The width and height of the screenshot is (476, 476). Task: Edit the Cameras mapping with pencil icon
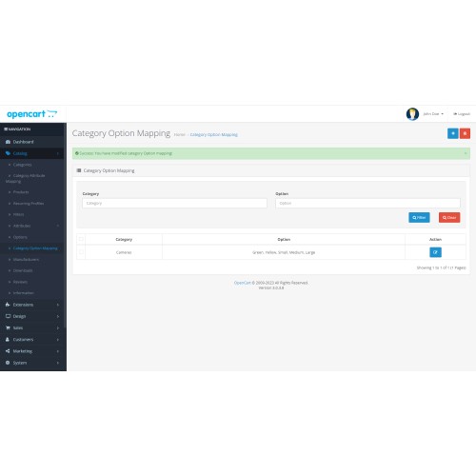point(435,252)
